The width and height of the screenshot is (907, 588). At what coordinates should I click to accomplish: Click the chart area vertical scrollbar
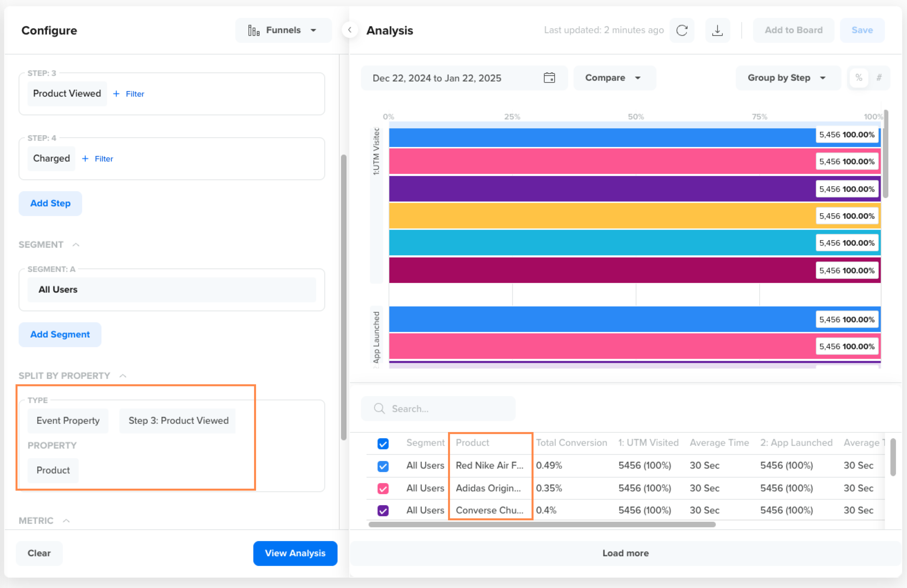886,154
